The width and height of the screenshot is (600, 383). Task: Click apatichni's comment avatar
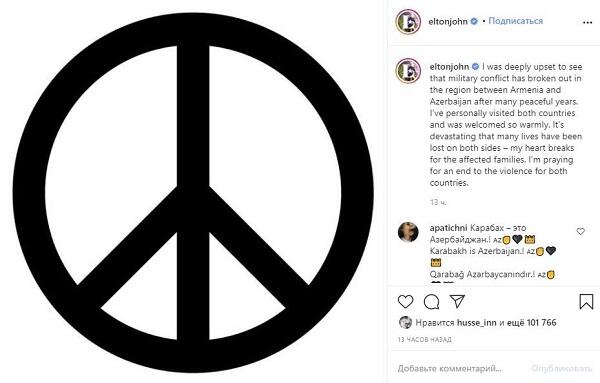point(408,231)
